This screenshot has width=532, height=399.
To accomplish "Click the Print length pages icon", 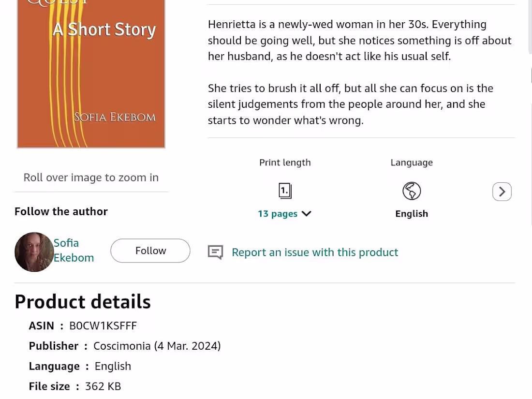I will click(285, 191).
